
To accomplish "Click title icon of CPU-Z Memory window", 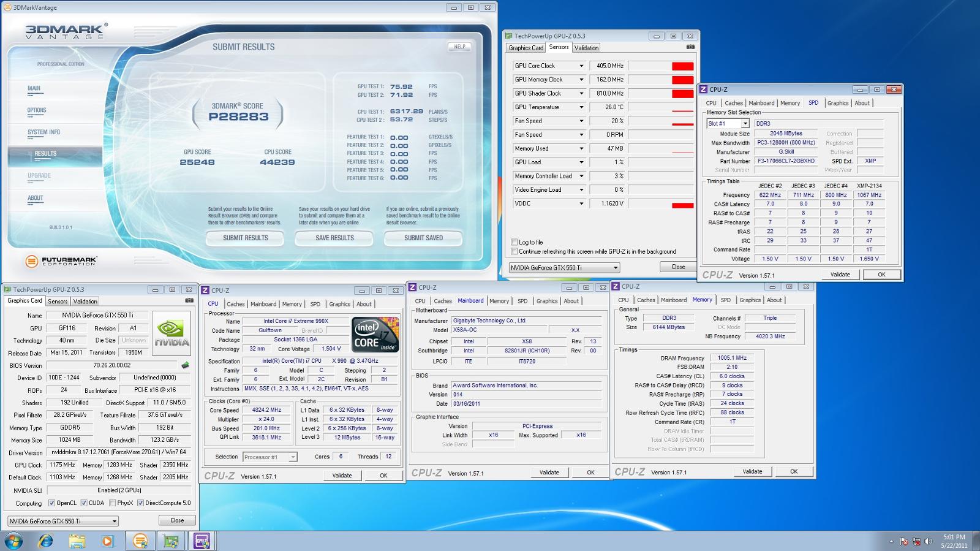I will [x=616, y=287].
